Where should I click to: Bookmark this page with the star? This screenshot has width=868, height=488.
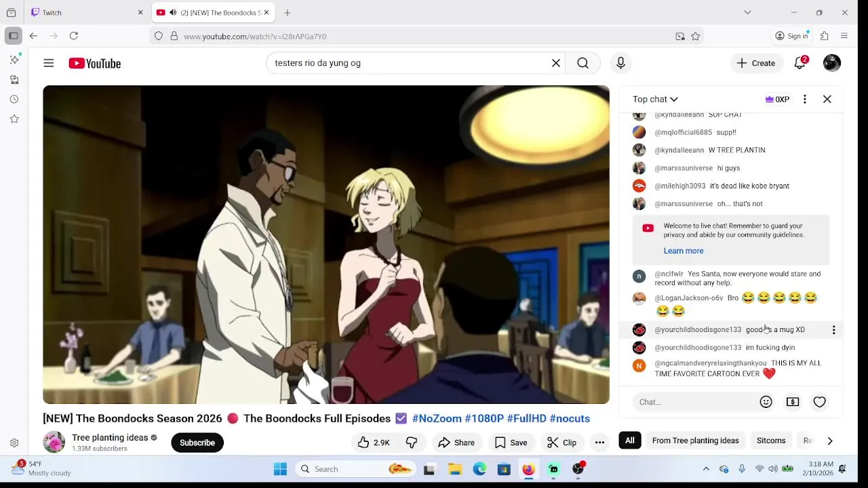[x=695, y=37]
